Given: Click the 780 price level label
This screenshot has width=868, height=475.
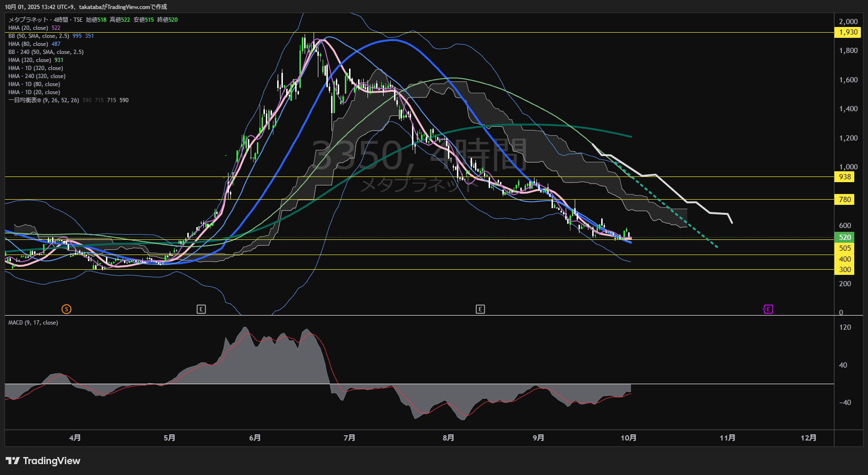Looking at the screenshot, I should [x=845, y=200].
